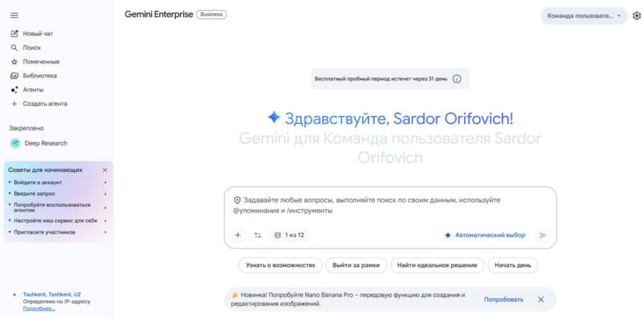Open the hamburger main menu
644x318 pixels.
coord(14,15)
